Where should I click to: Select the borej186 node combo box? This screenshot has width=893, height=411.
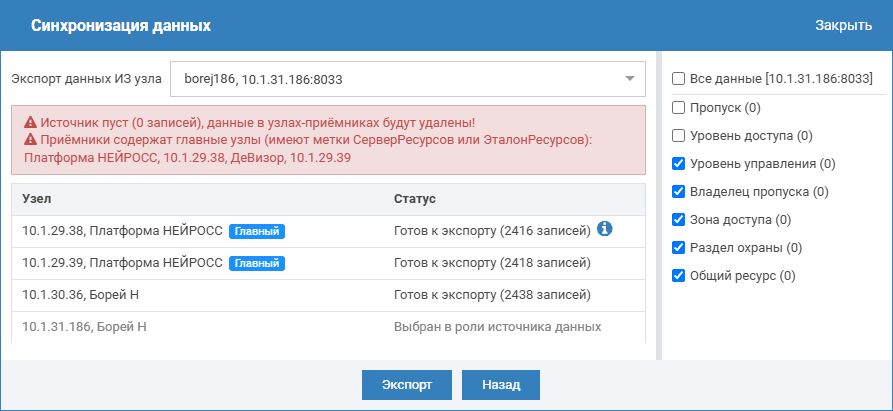tap(408, 79)
